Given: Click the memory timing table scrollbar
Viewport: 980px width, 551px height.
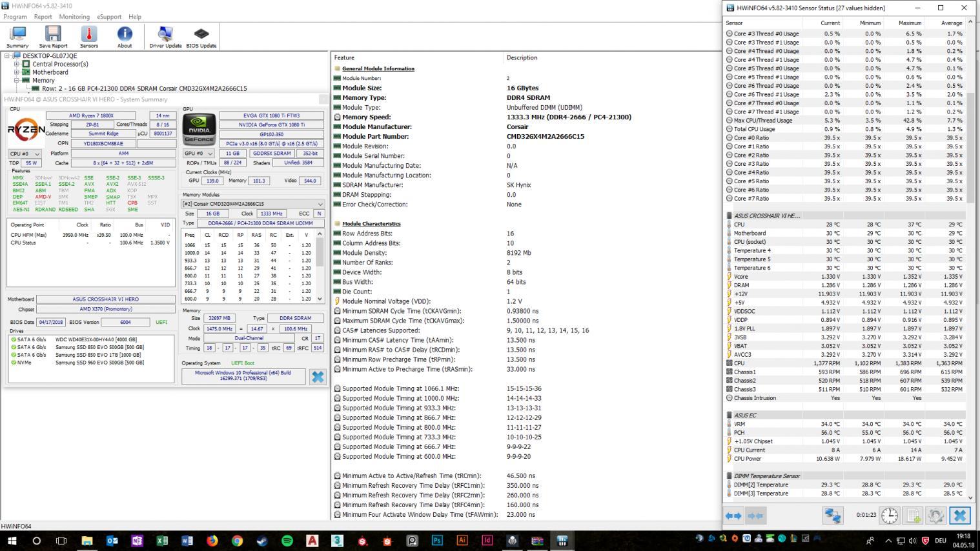Looking at the screenshot, I should tap(320, 252).
